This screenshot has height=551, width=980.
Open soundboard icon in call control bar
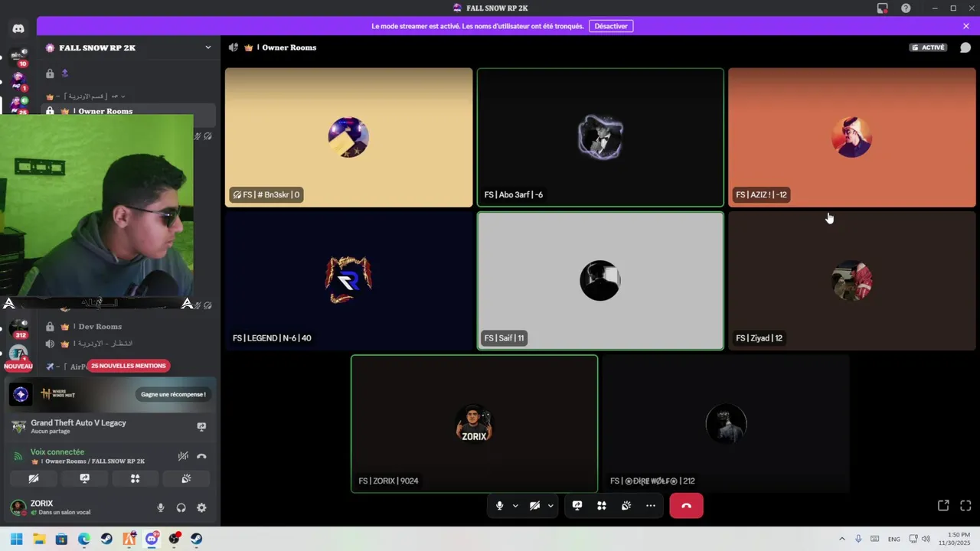point(626,506)
